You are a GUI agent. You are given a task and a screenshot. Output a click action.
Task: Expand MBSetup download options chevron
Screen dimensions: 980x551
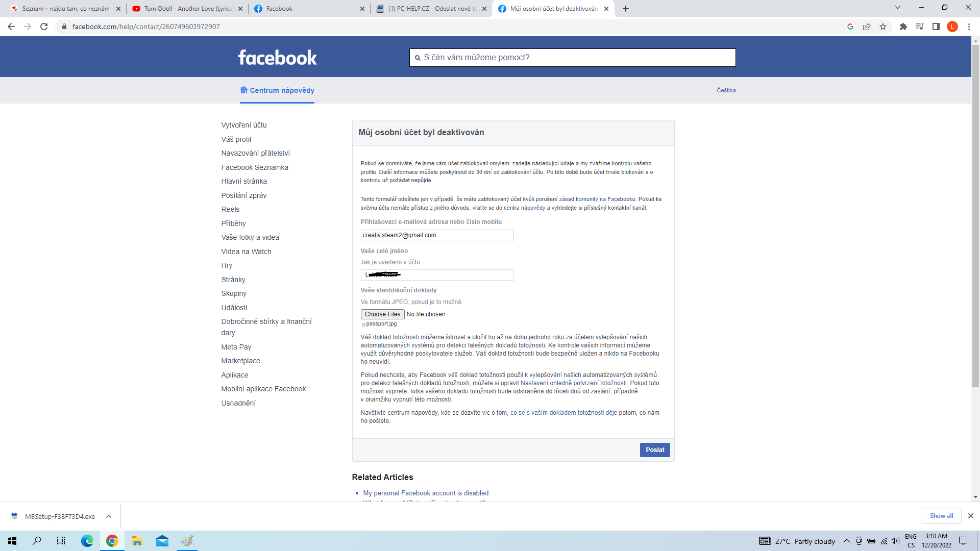[x=109, y=516]
